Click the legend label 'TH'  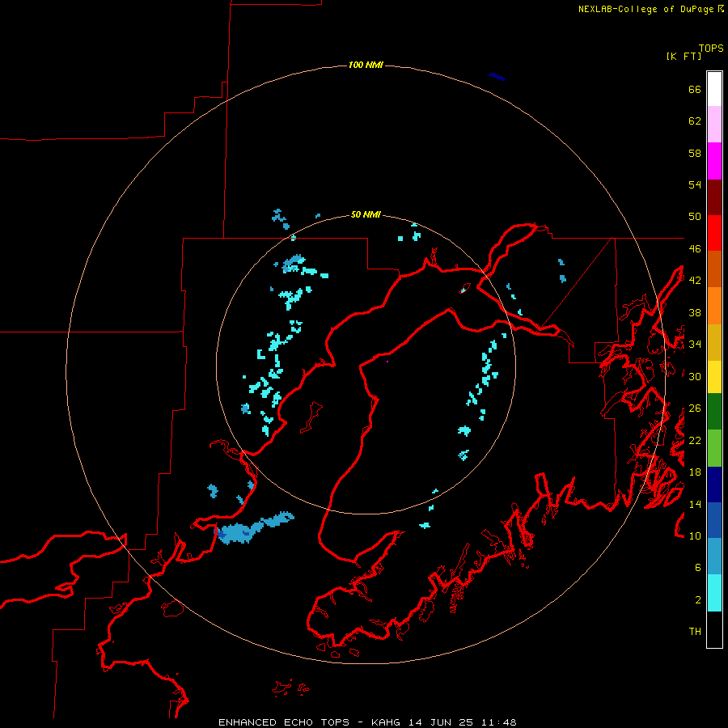(x=695, y=632)
